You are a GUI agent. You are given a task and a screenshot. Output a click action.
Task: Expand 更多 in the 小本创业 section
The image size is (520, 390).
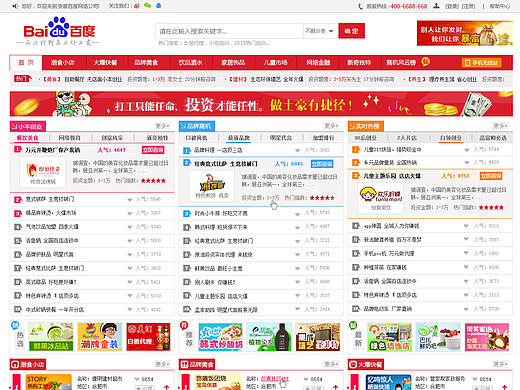pos(162,126)
